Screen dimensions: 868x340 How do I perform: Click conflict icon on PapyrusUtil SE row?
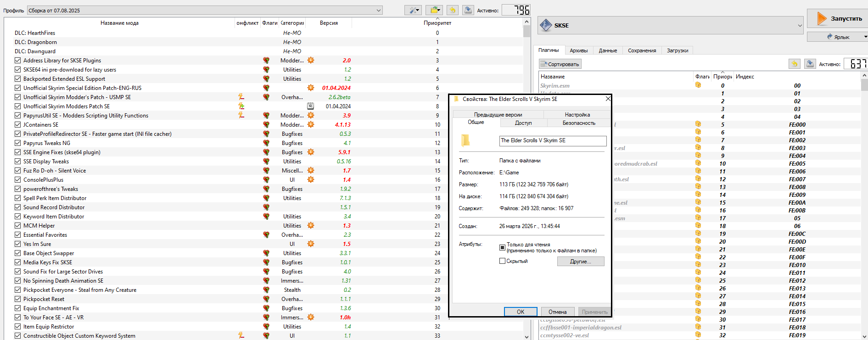click(241, 115)
